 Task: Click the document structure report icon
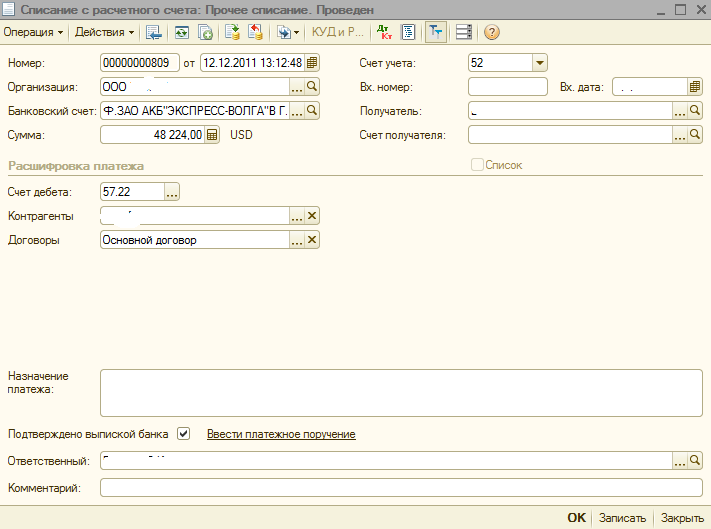409,32
